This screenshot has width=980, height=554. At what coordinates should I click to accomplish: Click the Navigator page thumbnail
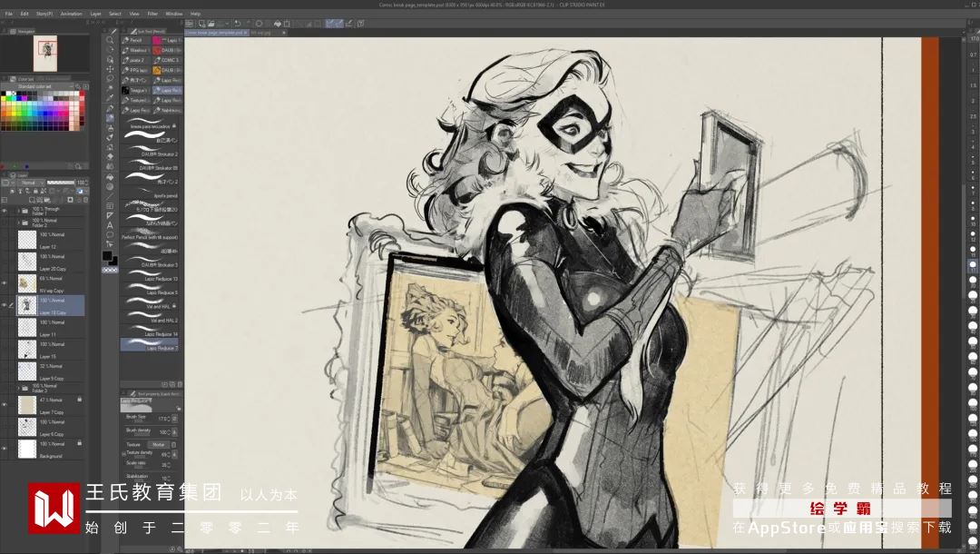(45, 54)
